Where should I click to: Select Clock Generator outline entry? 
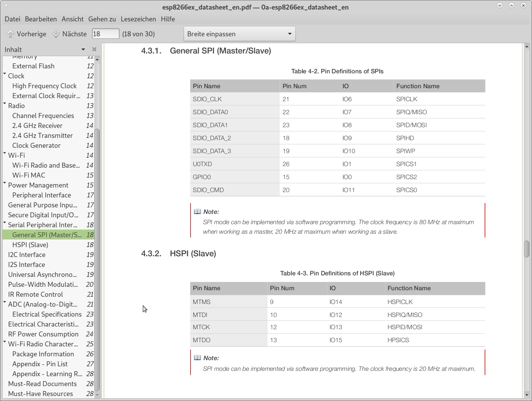coord(48,146)
